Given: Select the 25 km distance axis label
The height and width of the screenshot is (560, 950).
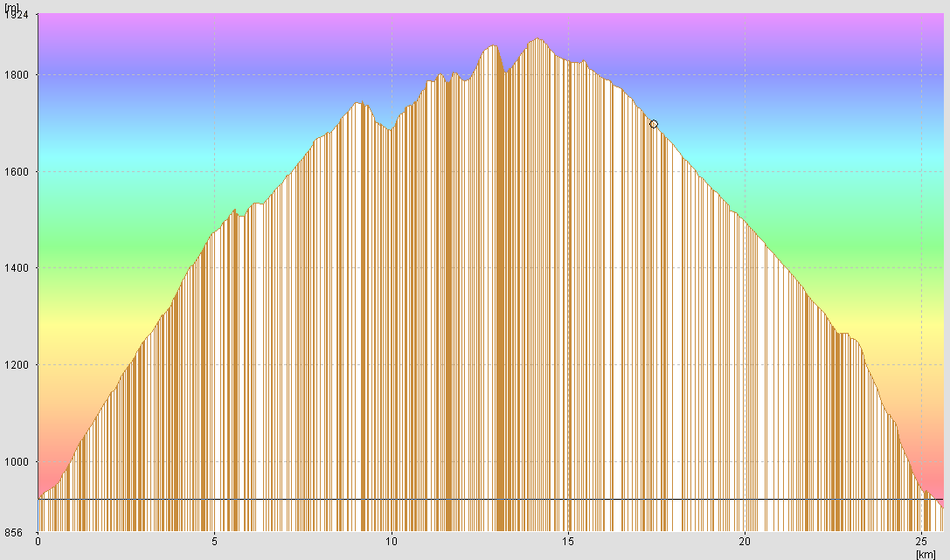Looking at the screenshot, I should click(921, 542).
